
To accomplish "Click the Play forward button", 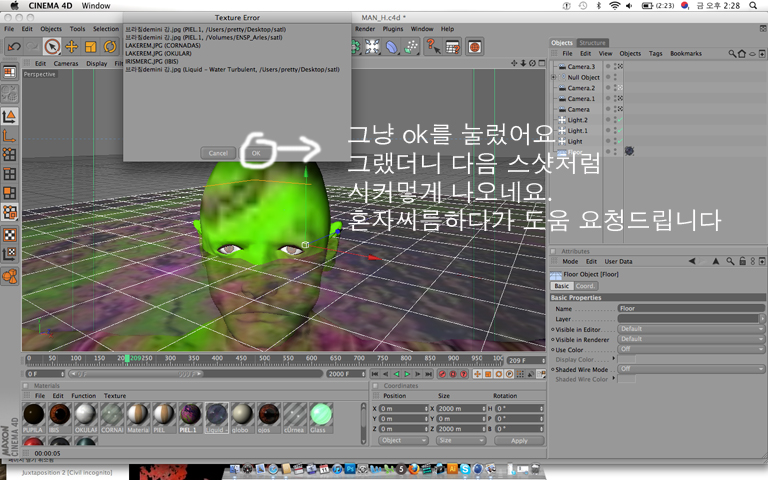I will [x=407, y=374].
